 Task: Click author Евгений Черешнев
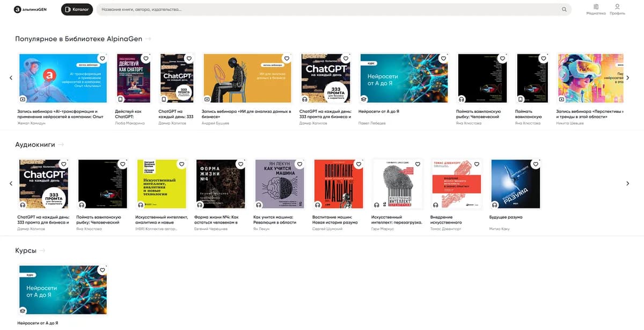(211, 229)
